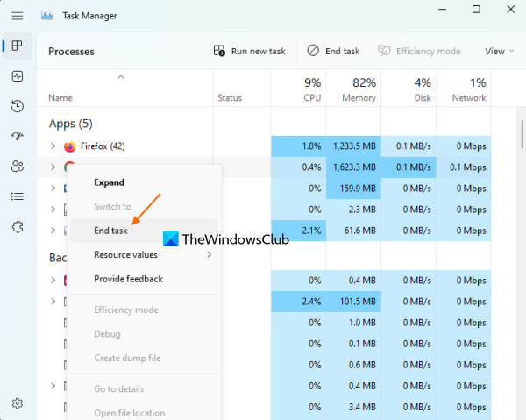Viewport: 526px width, 420px height.
Task: Open the Details page in the sidebar
Action: tap(18, 196)
